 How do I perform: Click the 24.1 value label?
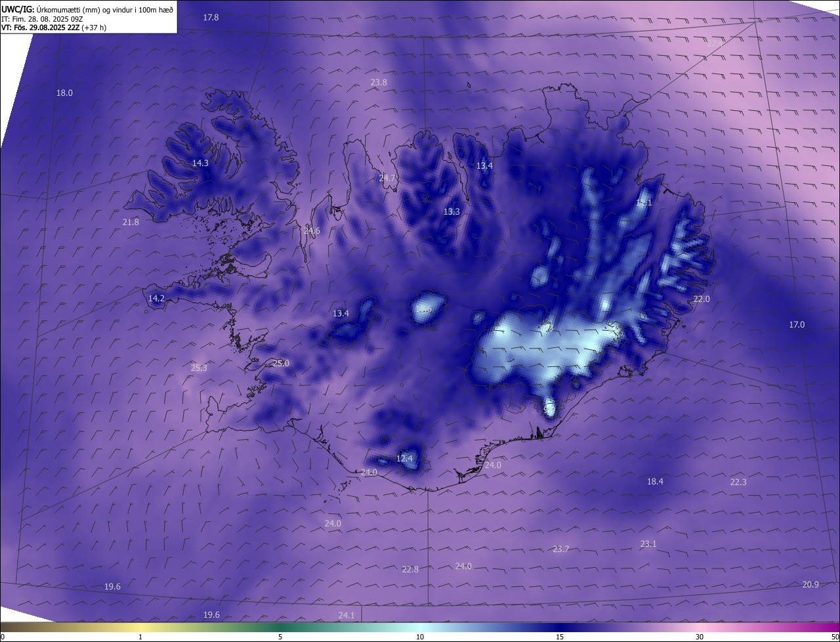tap(346, 616)
